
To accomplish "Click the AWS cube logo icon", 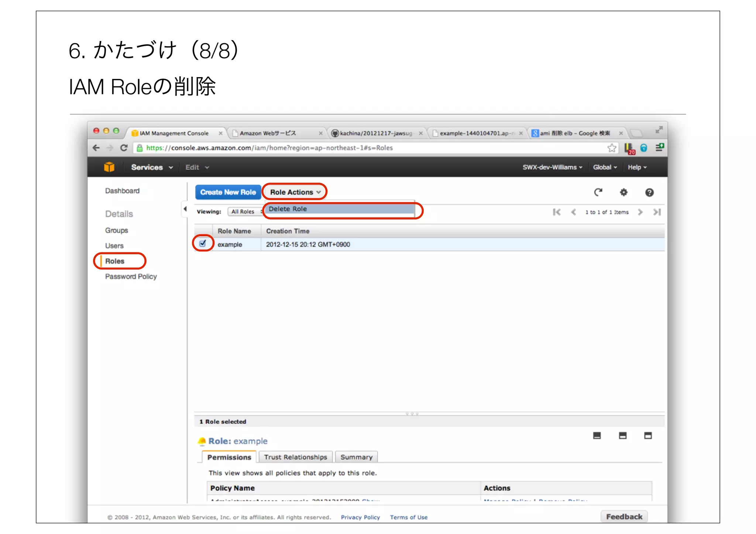I will pyautogui.click(x=109, y=167).
